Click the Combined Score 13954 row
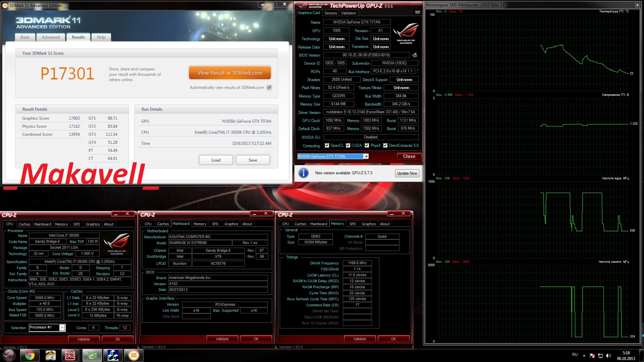644x362 pixels. click(51, 134)
